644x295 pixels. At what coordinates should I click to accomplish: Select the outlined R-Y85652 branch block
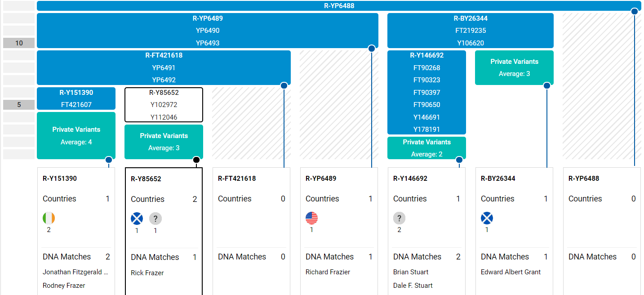coord(164,105)
